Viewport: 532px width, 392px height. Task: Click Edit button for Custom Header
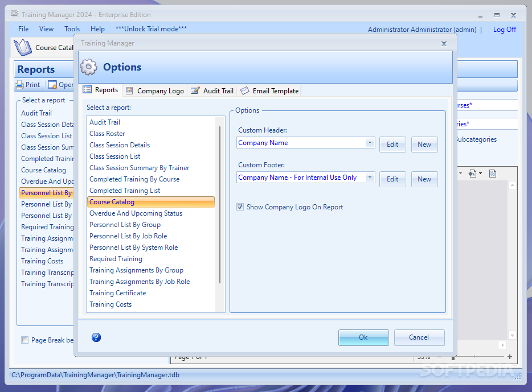point(392,145)
